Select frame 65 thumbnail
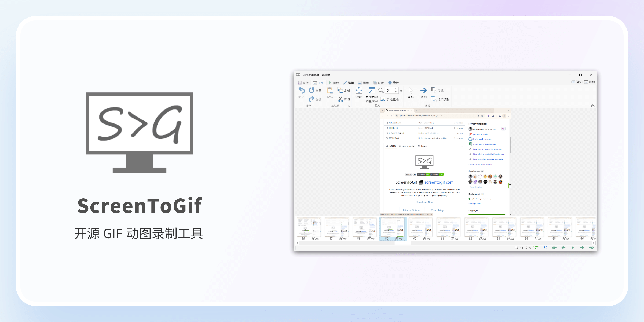The image size is (644, 322). (x=560, y=229)
